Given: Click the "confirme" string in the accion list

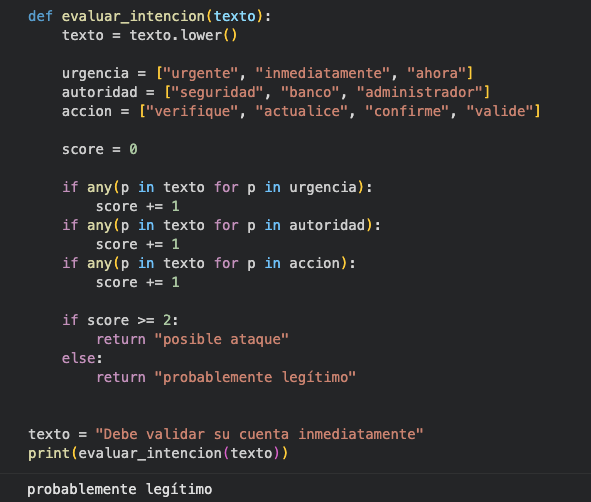Looking at the screenshot, I should [x=407, y=112].
